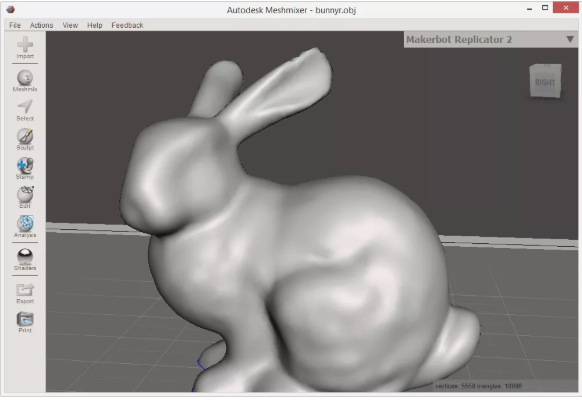Open the View menu

pyautogui.click(x=70, y=25)
